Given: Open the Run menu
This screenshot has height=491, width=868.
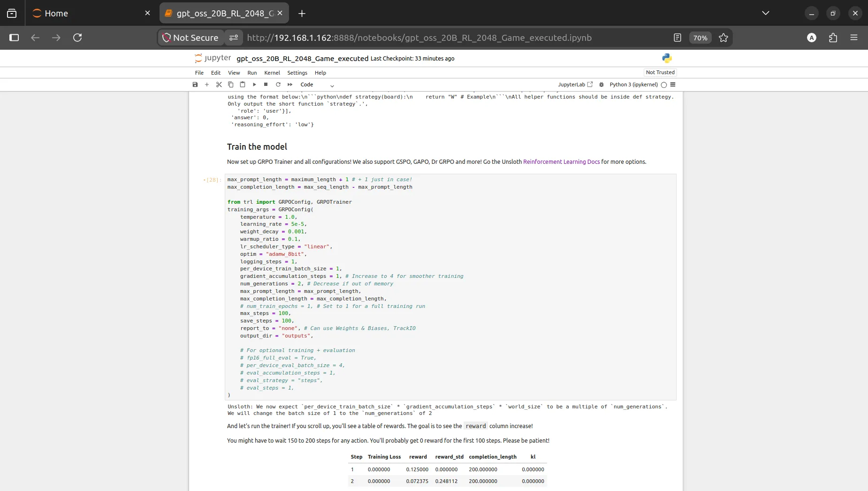Looking at the screenshot, I should (x=252, y=73).
